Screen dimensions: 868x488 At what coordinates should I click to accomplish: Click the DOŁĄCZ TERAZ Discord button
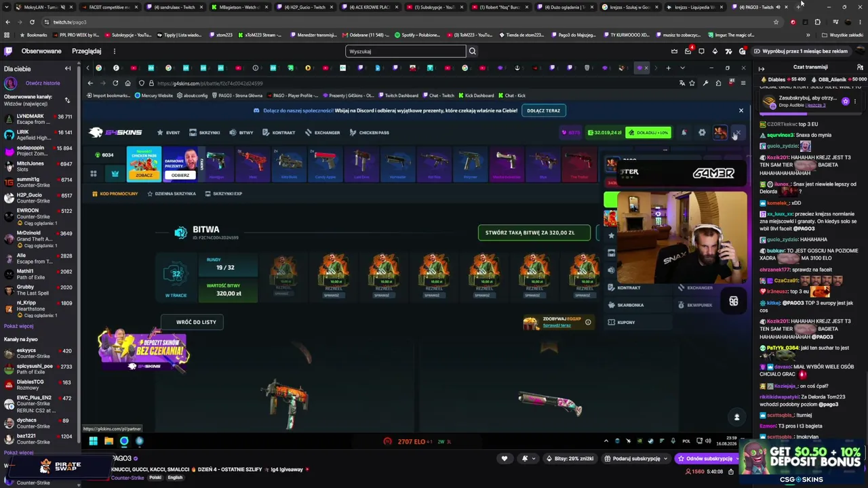coord(544,110)
